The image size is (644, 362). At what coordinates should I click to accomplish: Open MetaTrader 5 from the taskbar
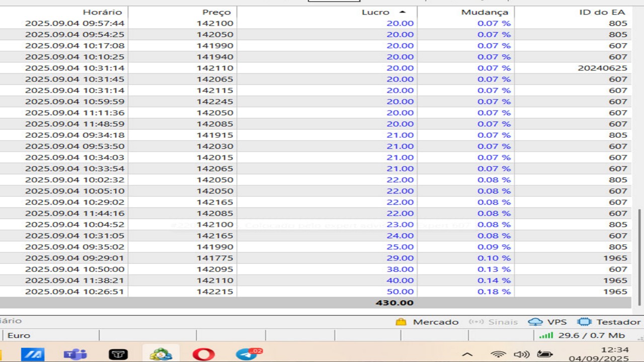click(160, 354)
